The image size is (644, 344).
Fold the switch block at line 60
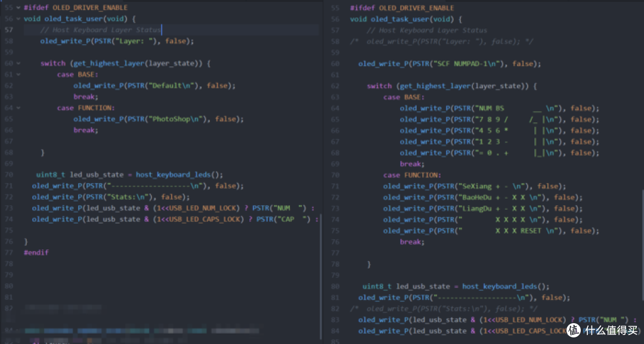coord(18,63)
